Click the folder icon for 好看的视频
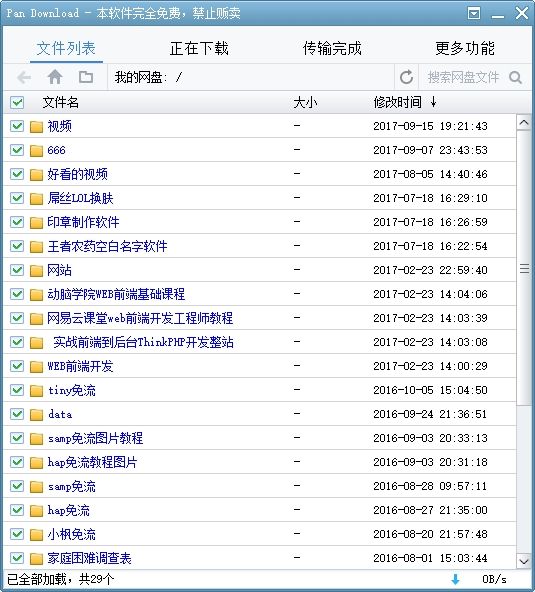 pos(36,174)
